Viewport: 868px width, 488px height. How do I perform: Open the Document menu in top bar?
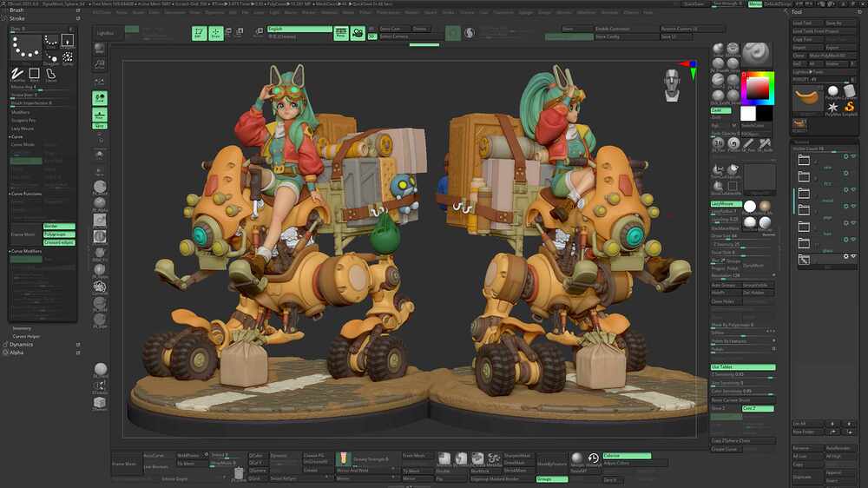175,11
